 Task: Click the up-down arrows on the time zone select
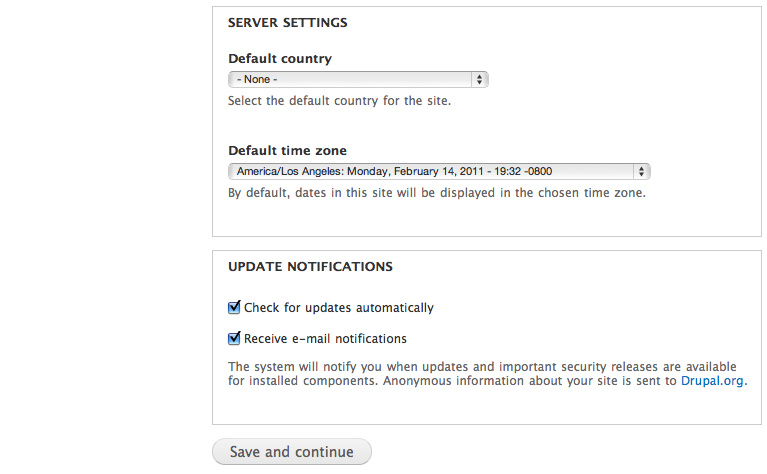pos(642,171)
